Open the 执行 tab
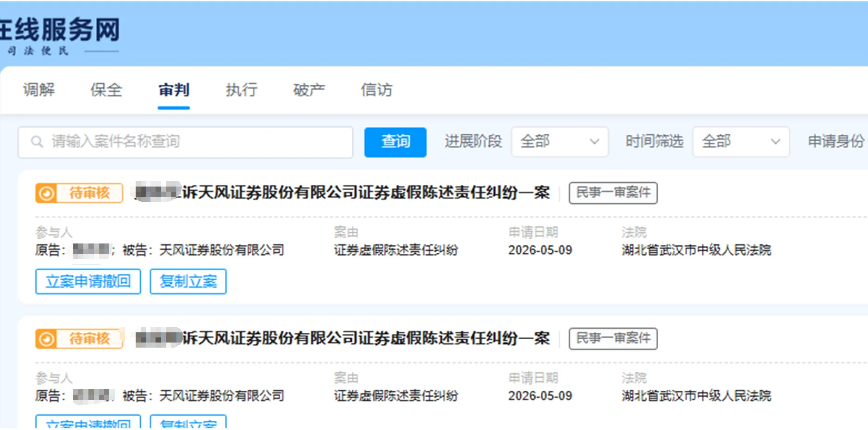This screenshot has height=430, width=868. 241,89
